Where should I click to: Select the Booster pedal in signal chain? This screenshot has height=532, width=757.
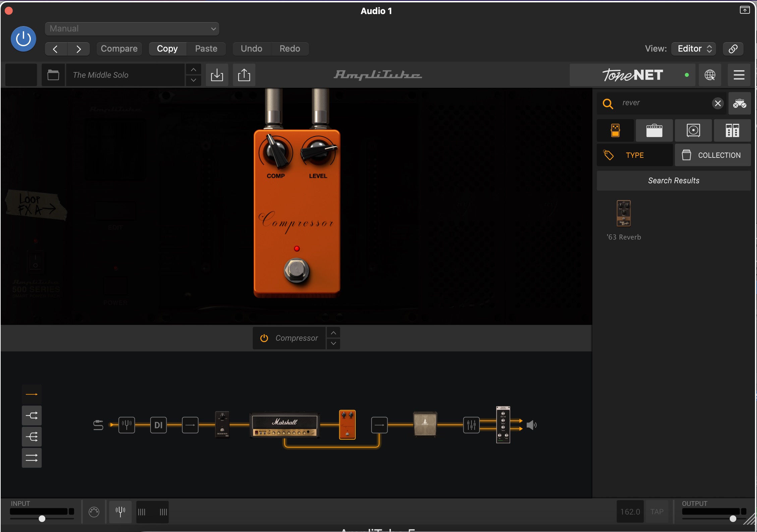point(222,424)
